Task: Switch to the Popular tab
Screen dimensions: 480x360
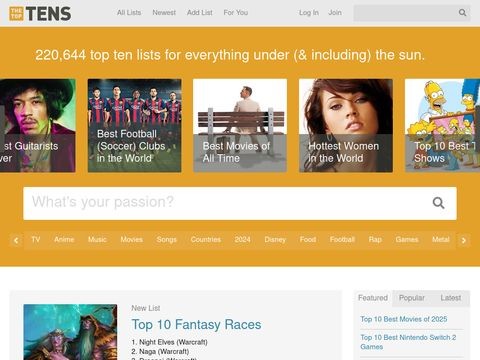Action: click(x=412, y=298)
